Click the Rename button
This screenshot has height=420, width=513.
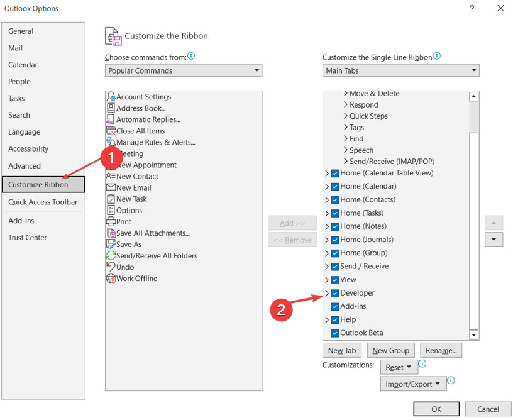click(x=441, y=350)
